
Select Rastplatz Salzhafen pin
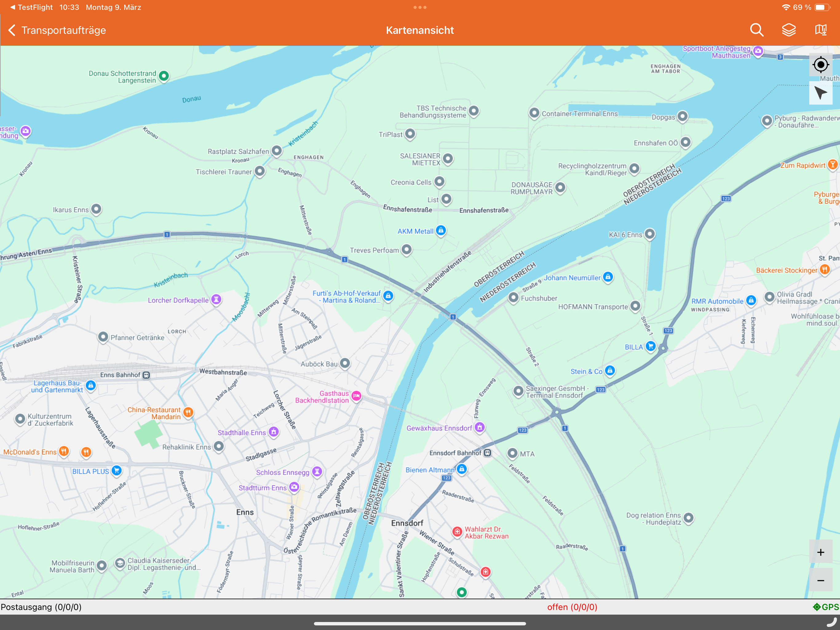click(276, 151)
